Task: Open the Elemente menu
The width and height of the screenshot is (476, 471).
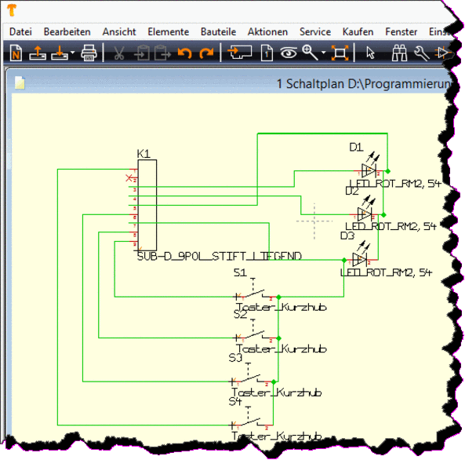Action: [168, 32]
